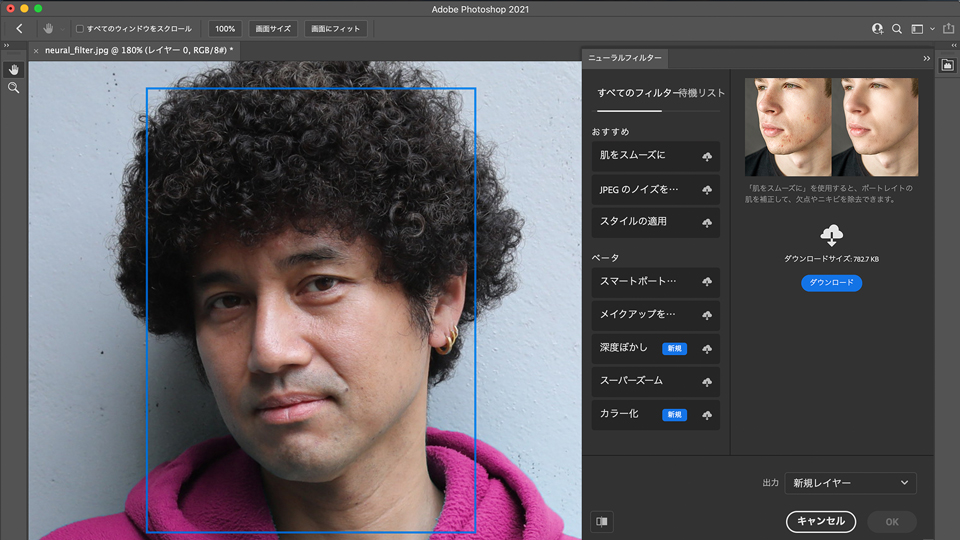Image resolution: width=960 pixels, height=540 pixels.
Task: Toggle before/after preview icon at panel bottom
Action: coord(602,521)
